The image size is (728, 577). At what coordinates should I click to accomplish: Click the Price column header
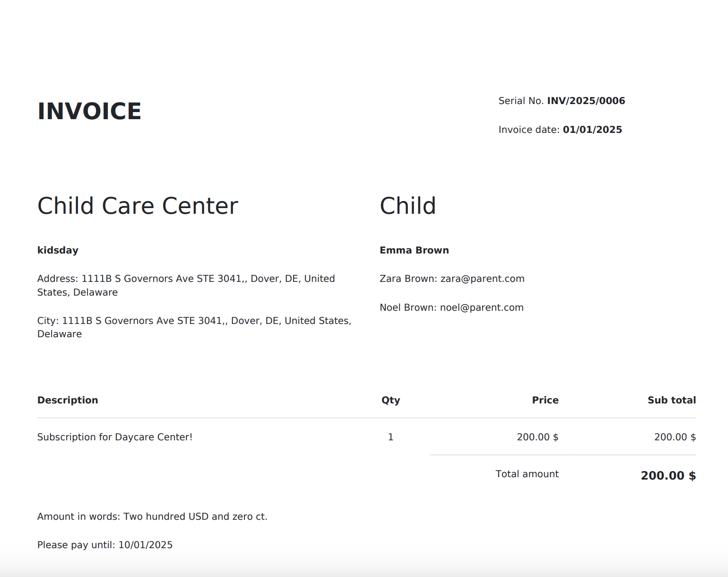point(545,400)
